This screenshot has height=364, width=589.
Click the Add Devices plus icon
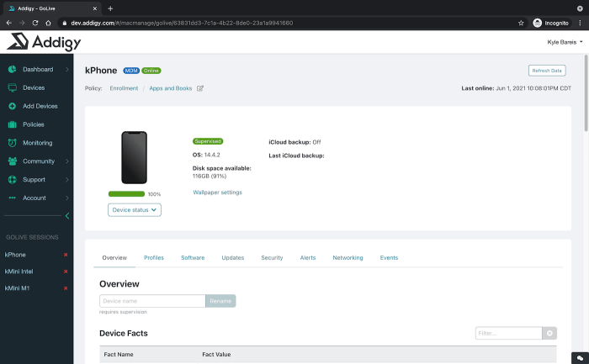(12, 106)
